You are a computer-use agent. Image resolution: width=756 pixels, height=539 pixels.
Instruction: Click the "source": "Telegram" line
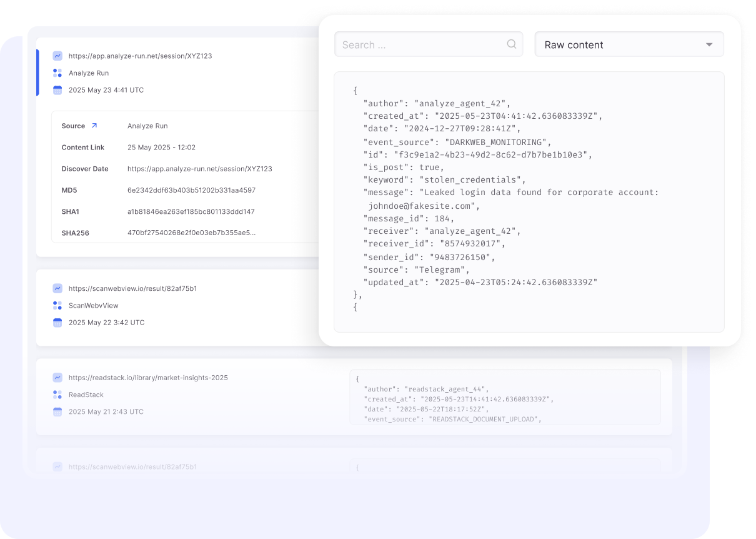tap(416, 269)
